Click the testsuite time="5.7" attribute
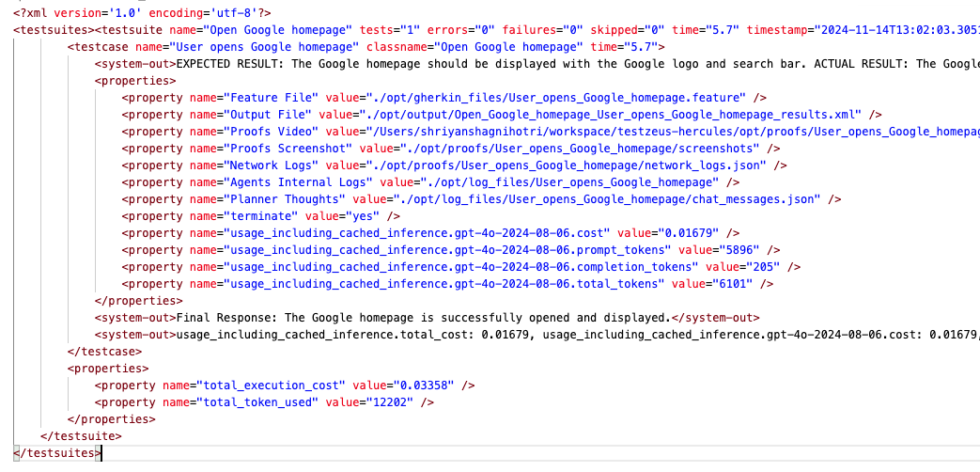 [707, 29]
